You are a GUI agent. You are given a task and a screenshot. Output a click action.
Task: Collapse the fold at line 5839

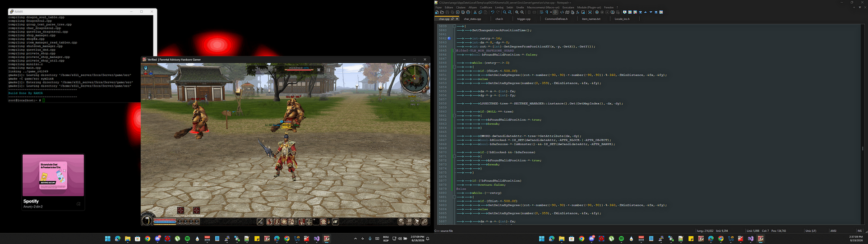pos(454,26)
